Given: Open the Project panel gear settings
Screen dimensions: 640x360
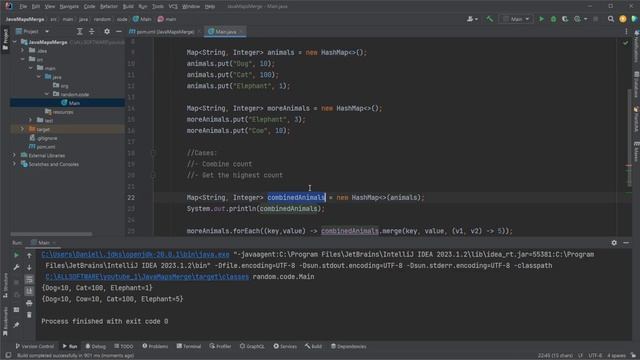Looking at the screenshot, I should 107,31.
